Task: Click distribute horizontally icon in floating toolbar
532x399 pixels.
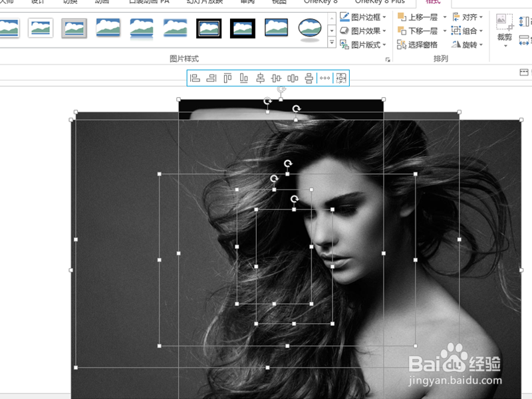Action: (293, 78)
